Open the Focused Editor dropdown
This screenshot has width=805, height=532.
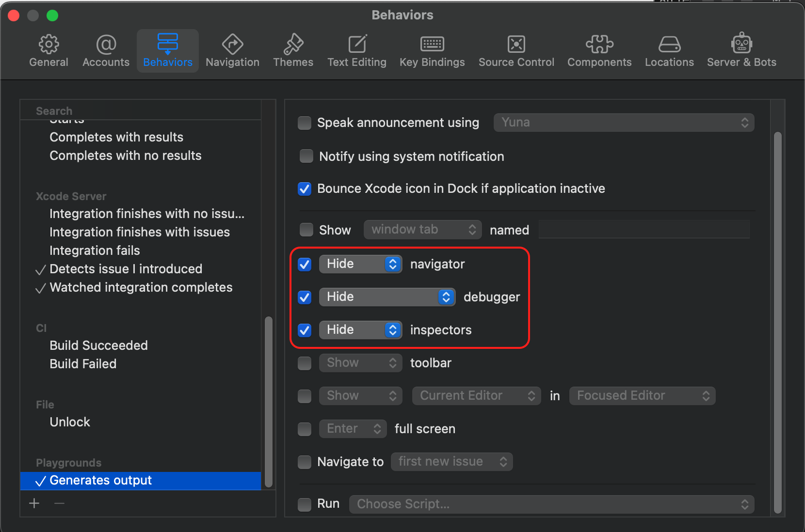pyautogui.click(x=642, y=396)
